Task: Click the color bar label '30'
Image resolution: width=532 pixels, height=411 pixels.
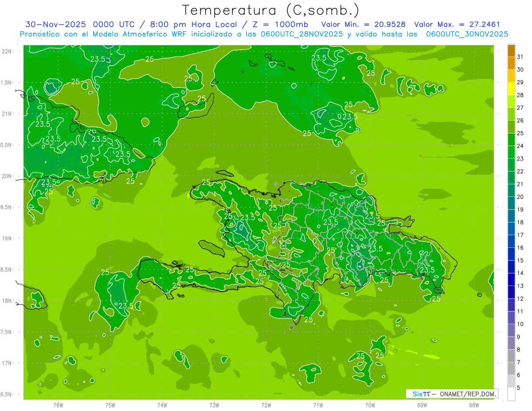Action: tap(520, 70)
